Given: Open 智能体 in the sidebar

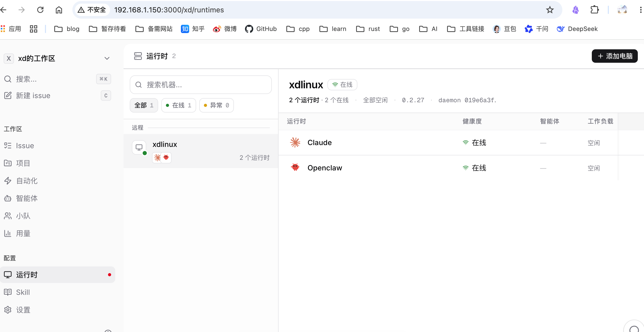Looking at the screenshot, I should click(57, 198).
